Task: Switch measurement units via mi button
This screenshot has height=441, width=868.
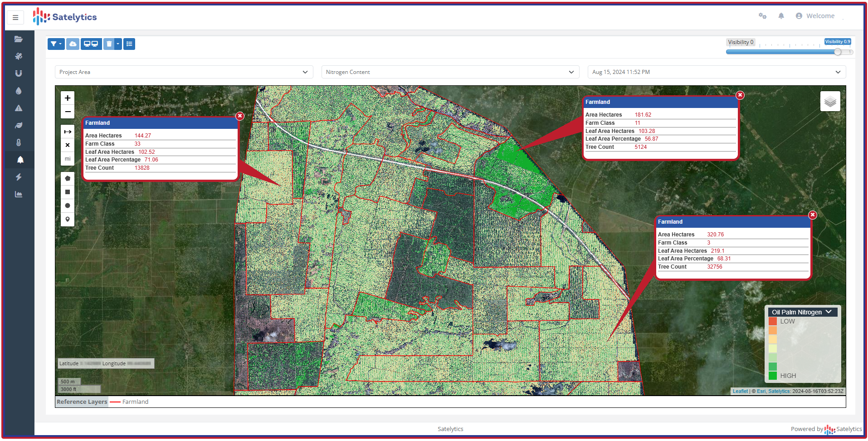Action: click(x=68, y=159)
